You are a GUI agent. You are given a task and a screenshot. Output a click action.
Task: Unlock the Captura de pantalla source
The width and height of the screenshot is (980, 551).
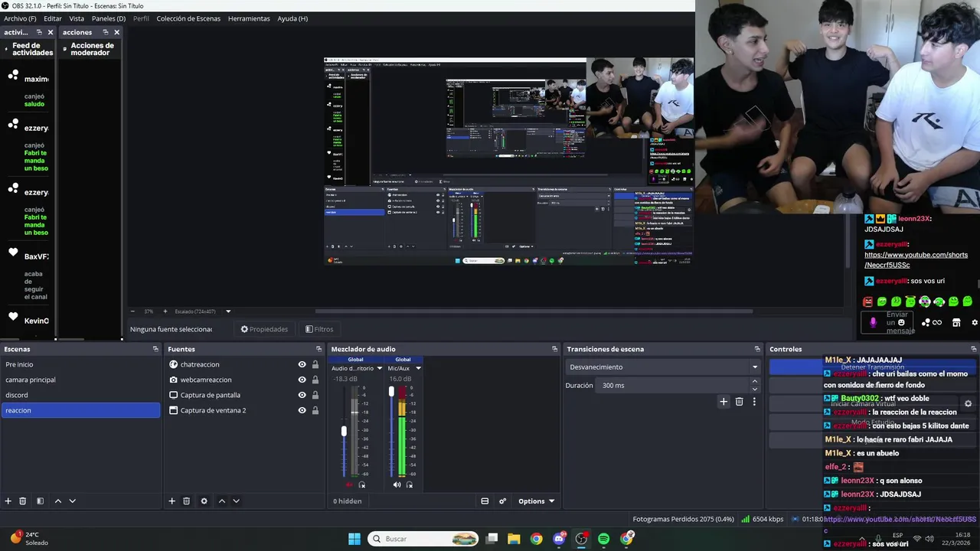point(315,395)
